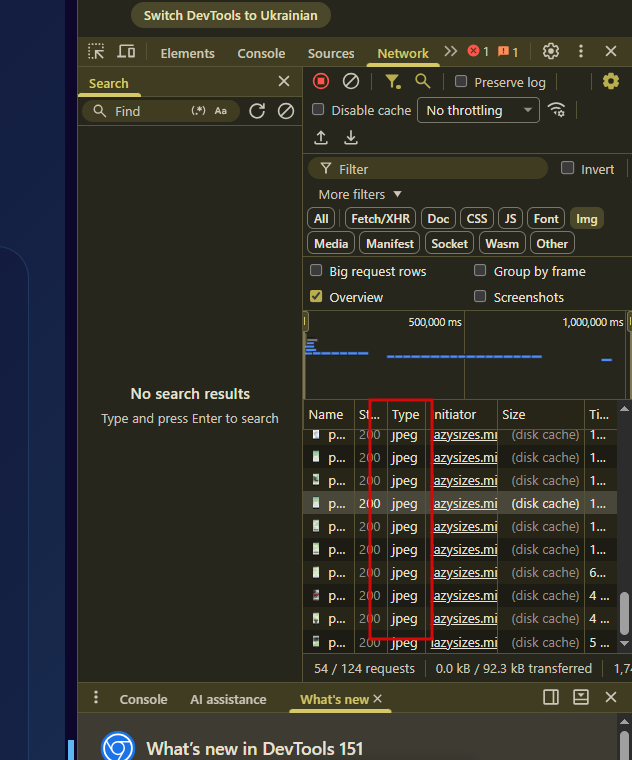Screen dimensions: 632x760
Task: Filter requests by Doc
Action: click(438, 219)
